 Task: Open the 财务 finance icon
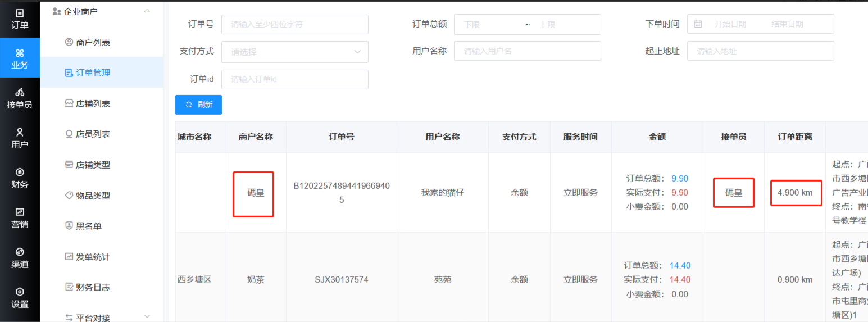pos(20,172)
